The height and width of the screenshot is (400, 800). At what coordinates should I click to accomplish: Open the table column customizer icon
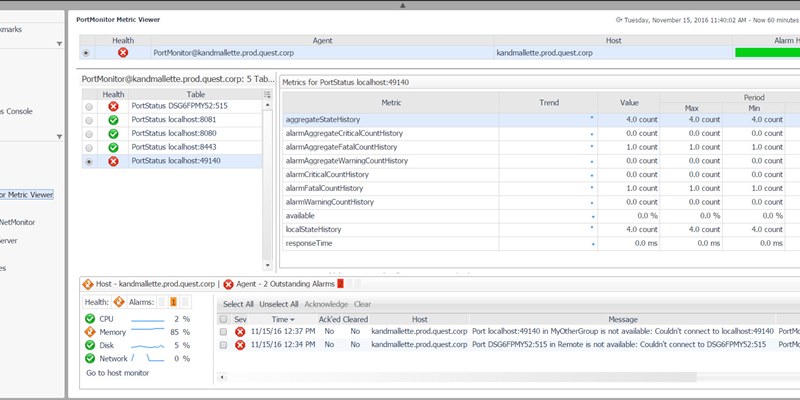[267, 94]
